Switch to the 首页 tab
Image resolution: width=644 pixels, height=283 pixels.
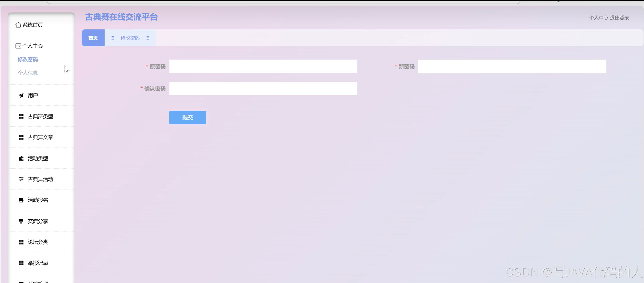tap(93, 38)
